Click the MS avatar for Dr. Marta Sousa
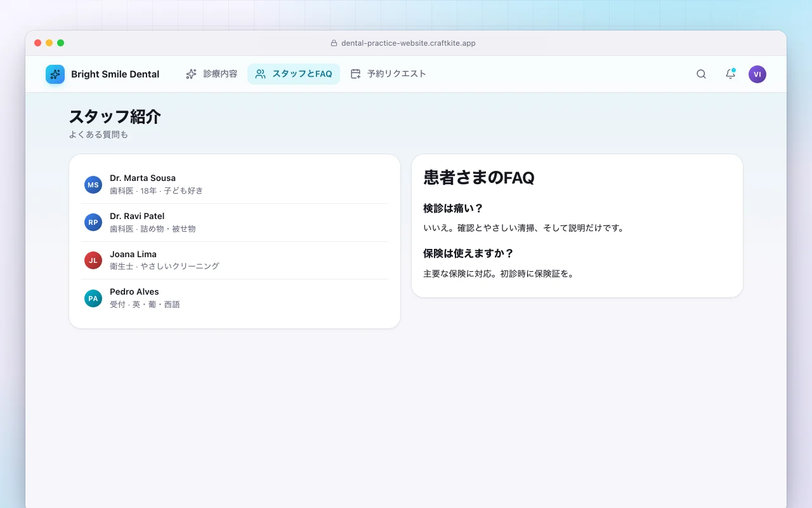812x508 pixels. coord(93,185)
